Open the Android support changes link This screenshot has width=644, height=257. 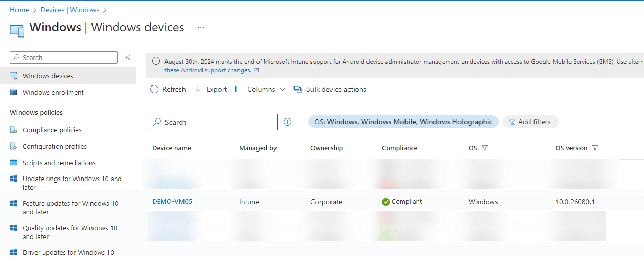tap(208, 70)
